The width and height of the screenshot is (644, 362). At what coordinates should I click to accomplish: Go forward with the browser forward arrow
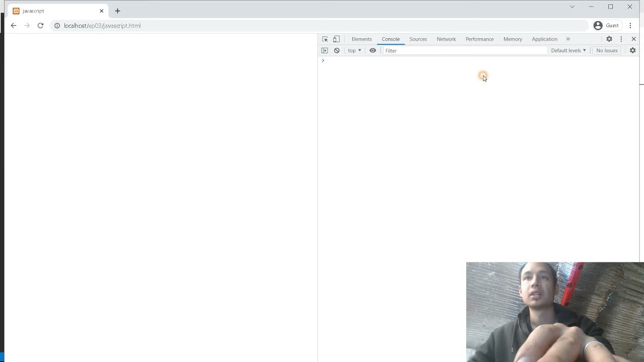point(27,26)
